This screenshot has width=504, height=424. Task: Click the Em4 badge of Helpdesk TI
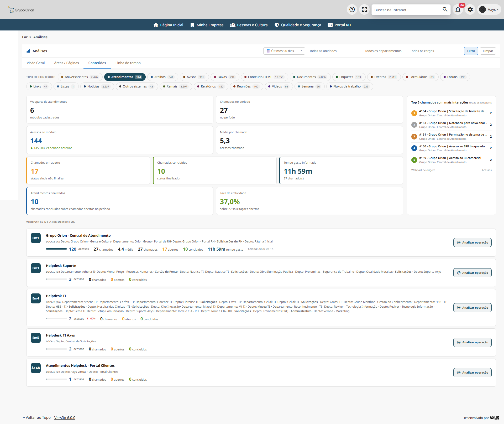36,298
